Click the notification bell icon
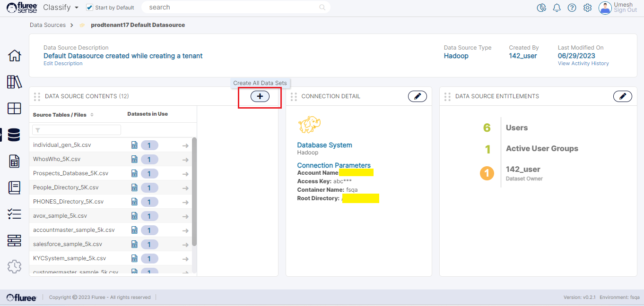644x306 pixels. (x=557, y=8)
